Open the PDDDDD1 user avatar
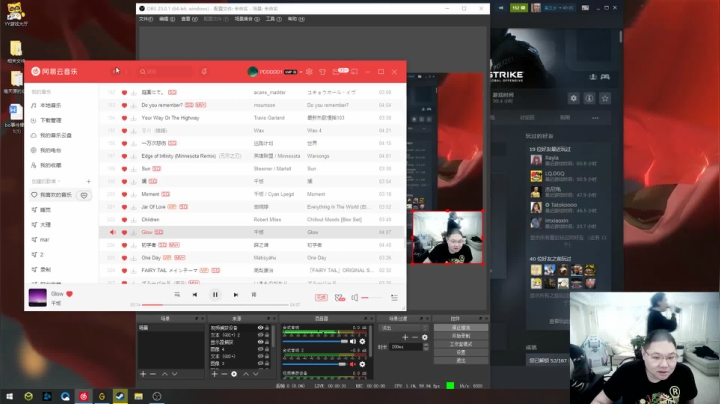Screen dimensions: 720x404 click(252, 72)
